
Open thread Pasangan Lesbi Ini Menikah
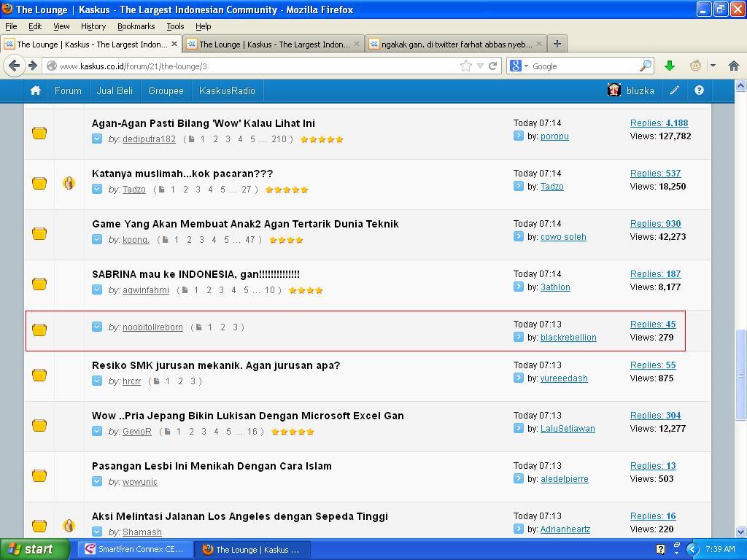point(212,466)
